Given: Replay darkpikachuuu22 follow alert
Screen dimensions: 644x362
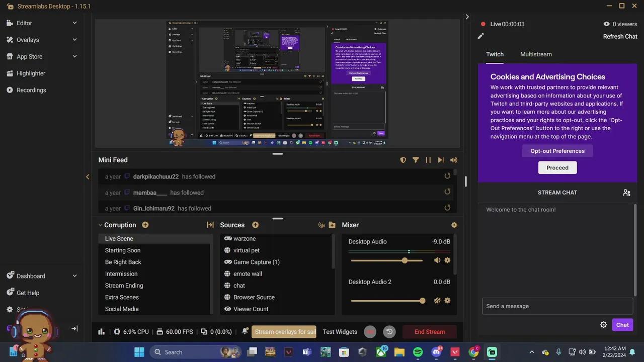Looking at the screenshot, I should 447,176.
